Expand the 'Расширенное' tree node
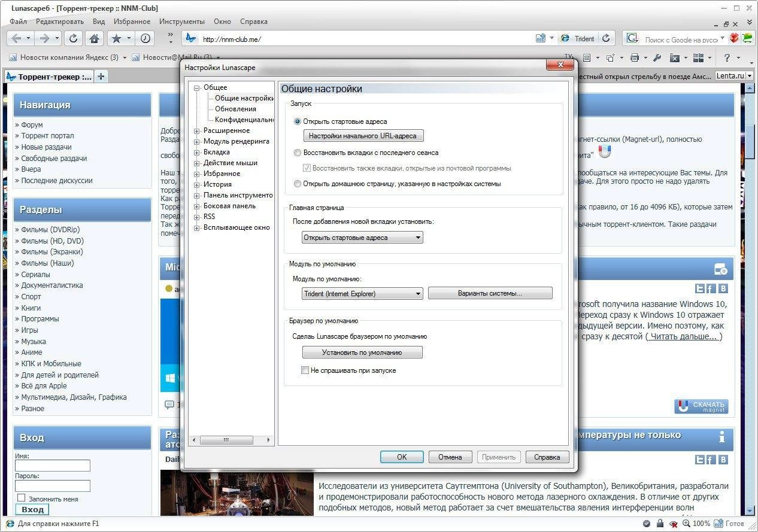758x532 pixels. pos(196,130)
